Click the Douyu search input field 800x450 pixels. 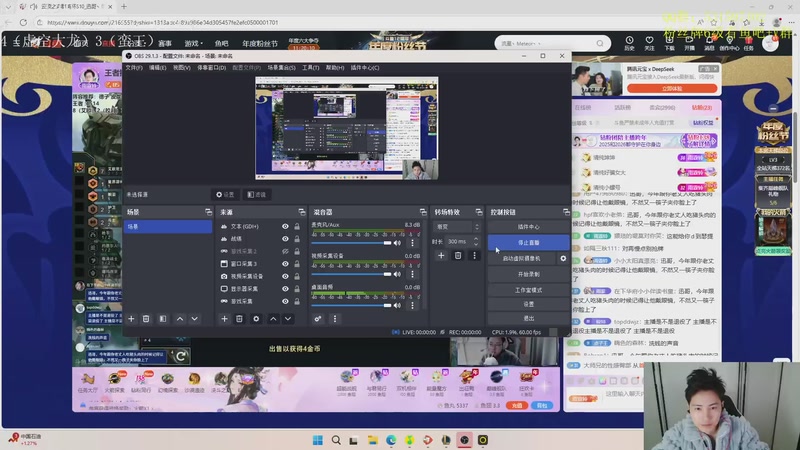click(x=546, y=43)
